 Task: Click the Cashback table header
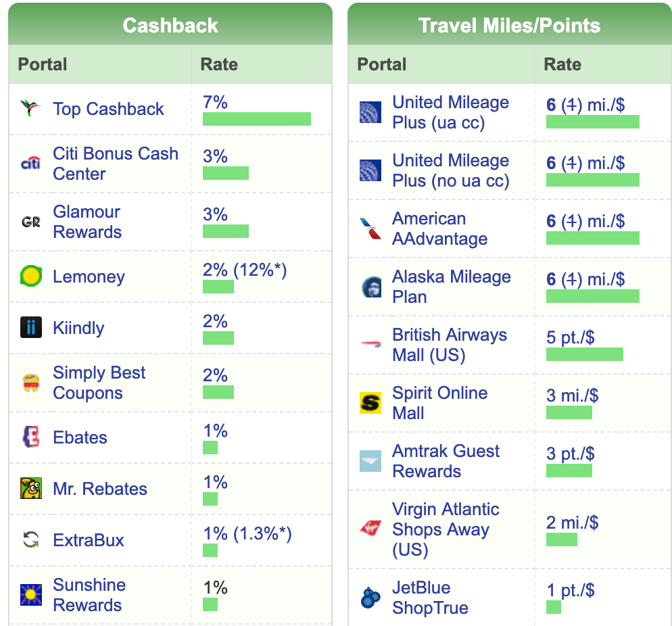click(x=170, y=24)
